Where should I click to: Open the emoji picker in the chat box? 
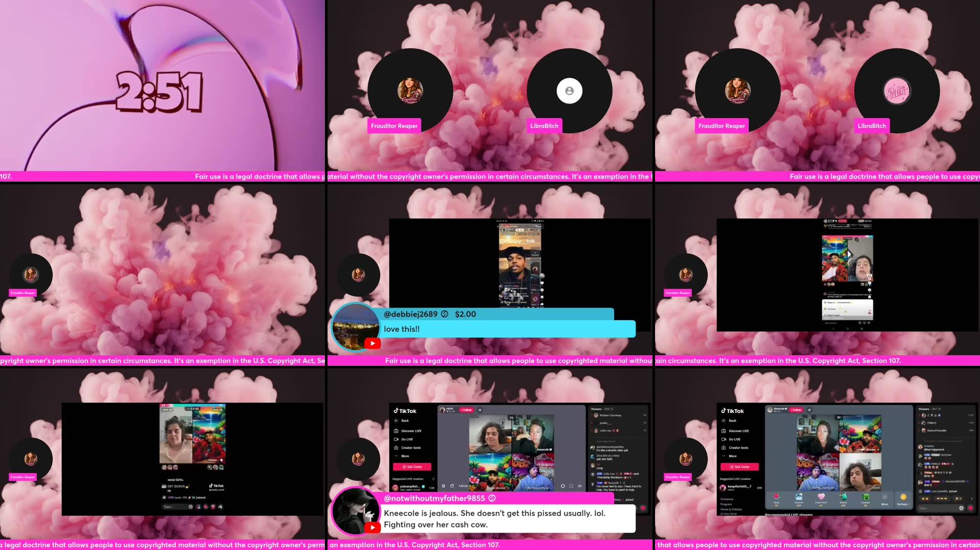click(962, 508)
